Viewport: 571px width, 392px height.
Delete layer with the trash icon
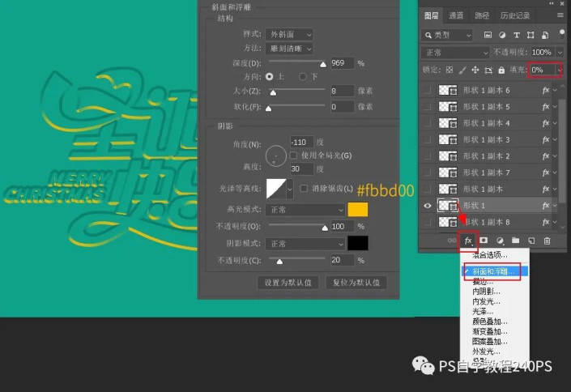click(547, 241)
